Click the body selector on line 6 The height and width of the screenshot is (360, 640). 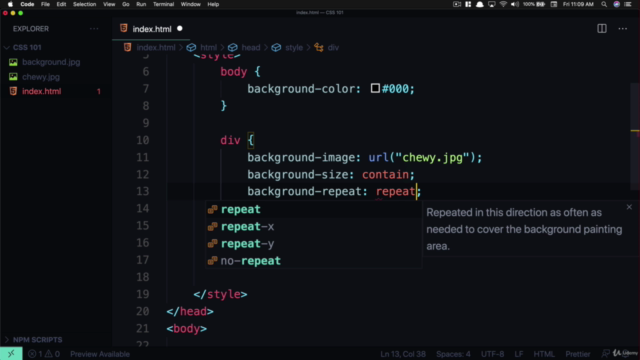234,72
